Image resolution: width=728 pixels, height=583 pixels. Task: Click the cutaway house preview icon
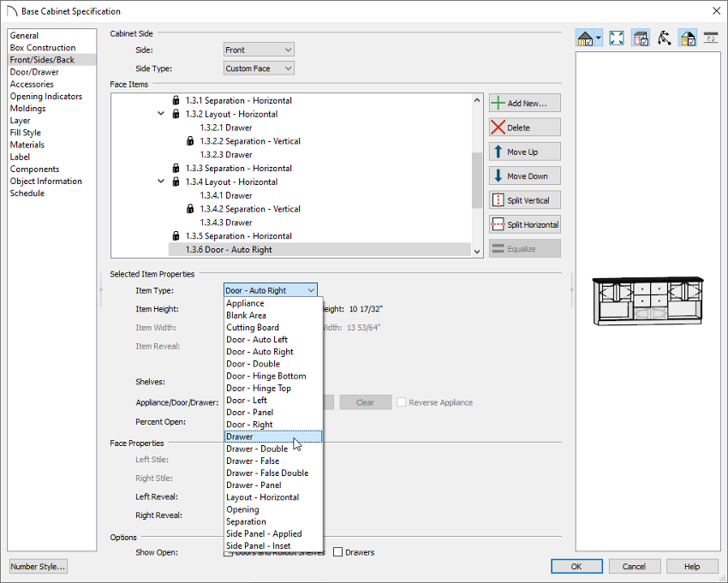[x=640, y=38]
